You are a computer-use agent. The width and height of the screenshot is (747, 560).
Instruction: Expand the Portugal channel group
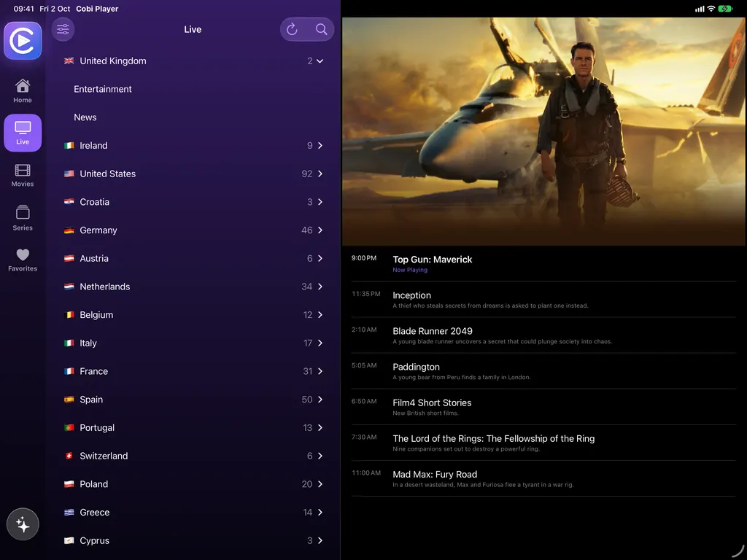[193, 427]
